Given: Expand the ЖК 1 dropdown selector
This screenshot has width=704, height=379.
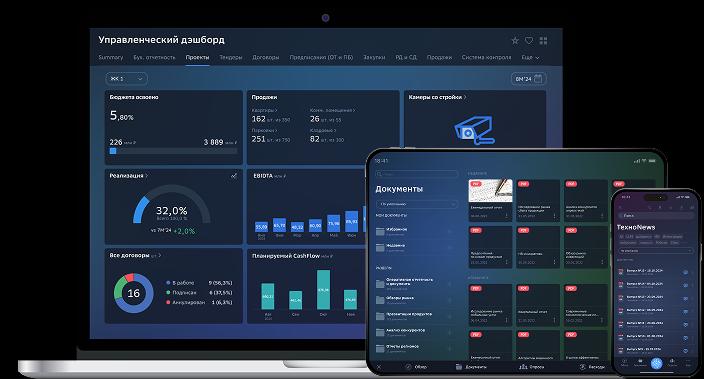Looking at the screenshot, I should click(x=127, y=79).
